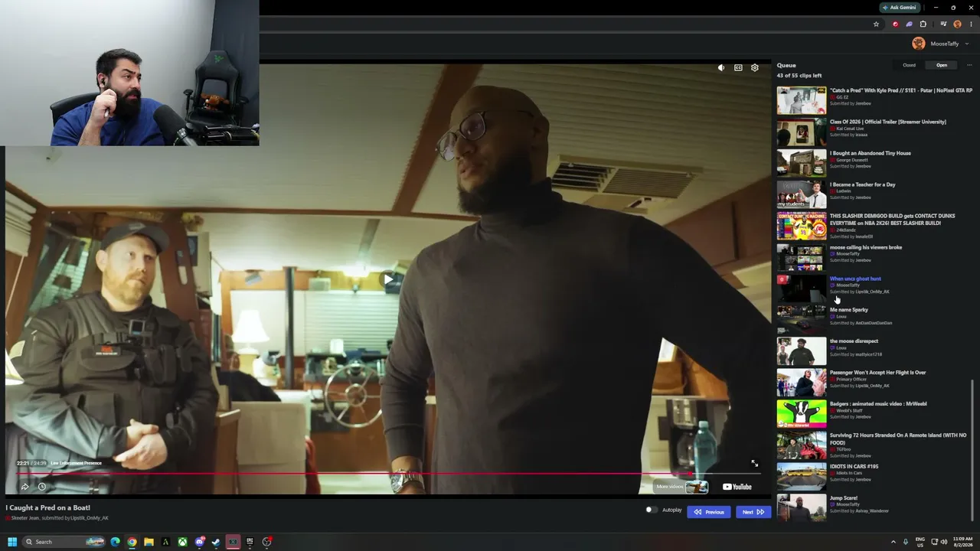Expand the MooseTaffy account dropdown
The height and width of the screenshot is (551, 980).
coord(967,44)
